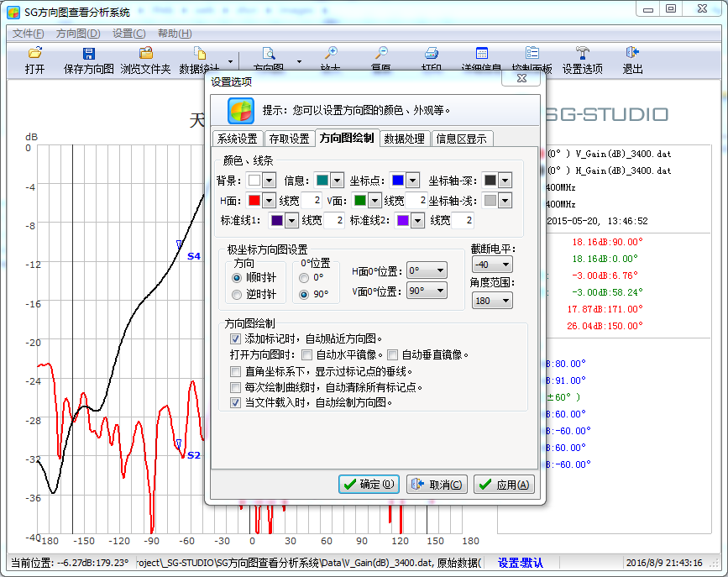
Task: Click the 打开 (Open) toolbar icon
Action: pos(34,55)
